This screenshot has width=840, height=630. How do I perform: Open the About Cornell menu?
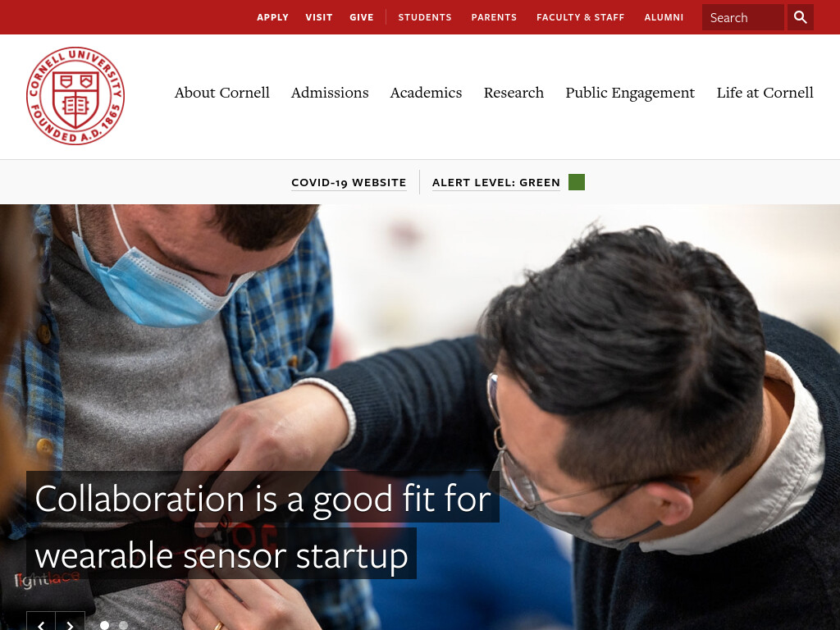click(x=221, y=93)
